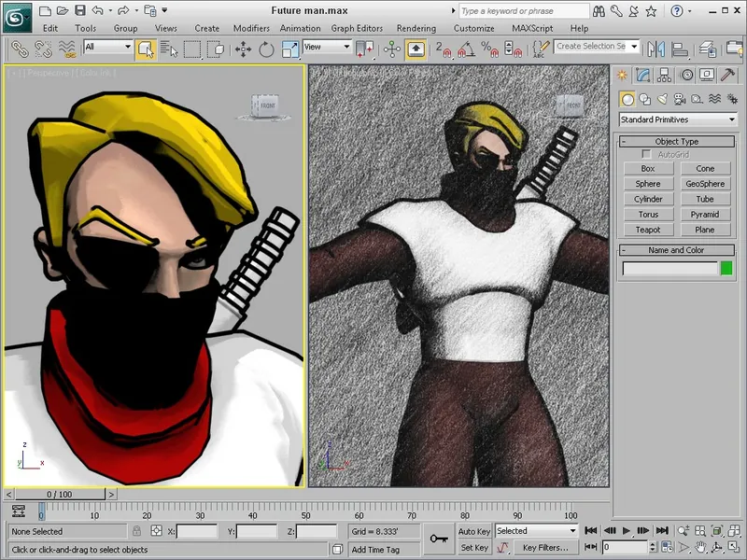Click the Bind to Space Warp tool
The image size is (747, 560).
click(x=67, y=49)
